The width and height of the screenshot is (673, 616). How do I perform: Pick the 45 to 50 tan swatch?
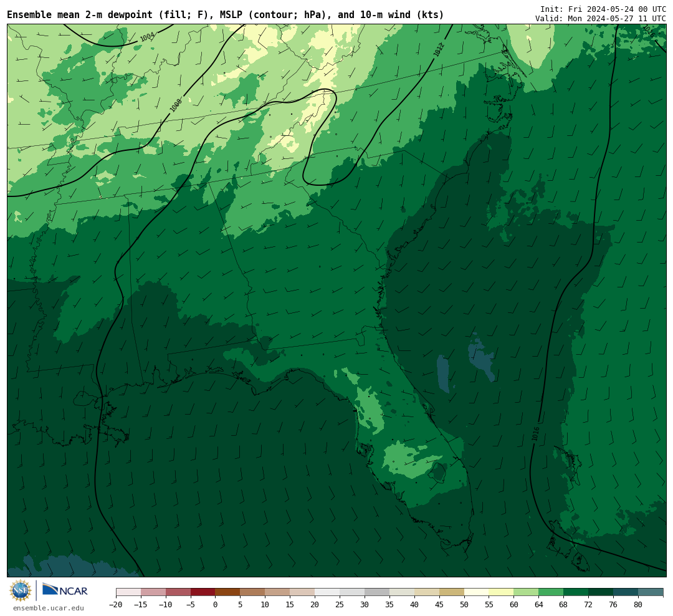coord(451,592)
